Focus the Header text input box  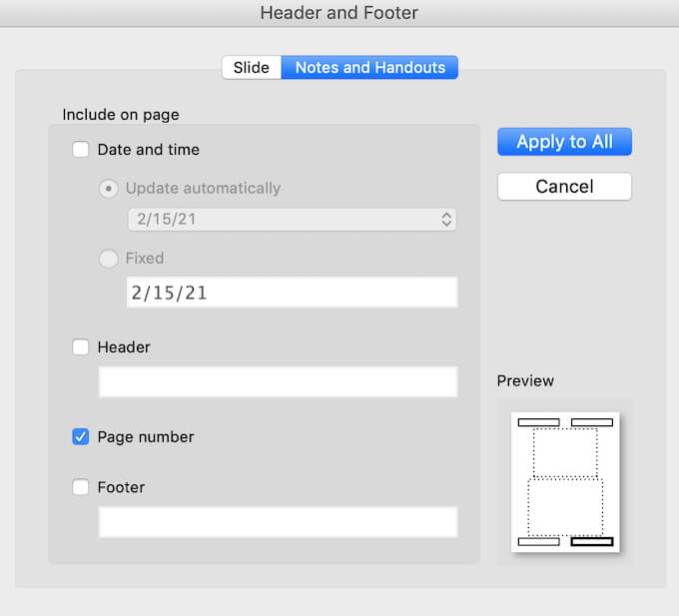pos(278,382)
